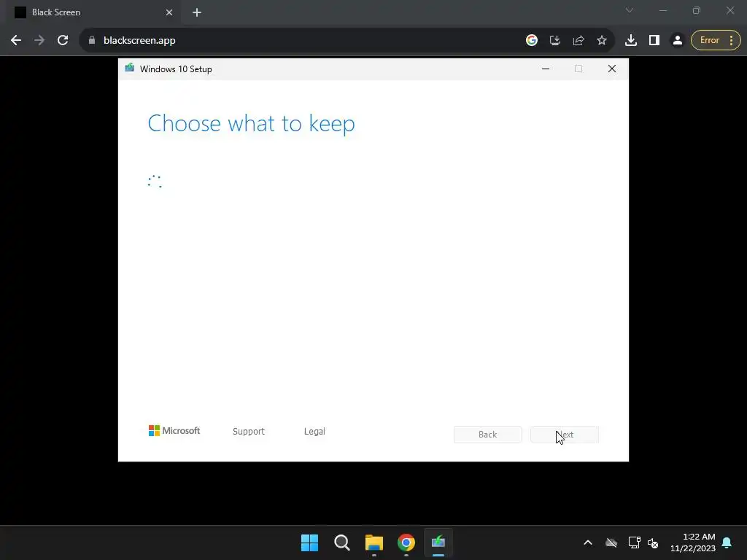The width and height of the screenshot is (747, 560).
Task: Click the Windows 10 Setup title icon
Action: (x=130, y=68)
